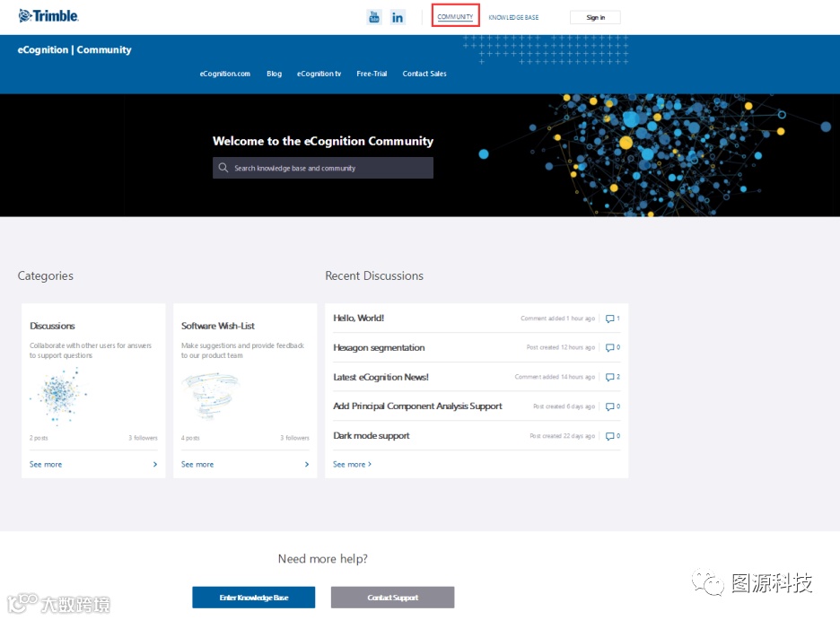Click the chevron in the Discussions card
Image resolution: width=840 pixels, height=620 pixels.
[x=155, y=464]
